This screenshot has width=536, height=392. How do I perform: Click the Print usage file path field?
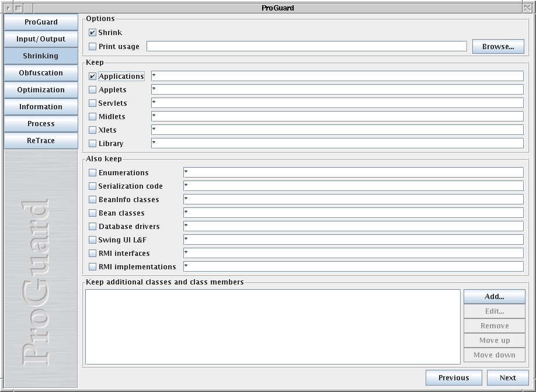(x=307, y=47)
